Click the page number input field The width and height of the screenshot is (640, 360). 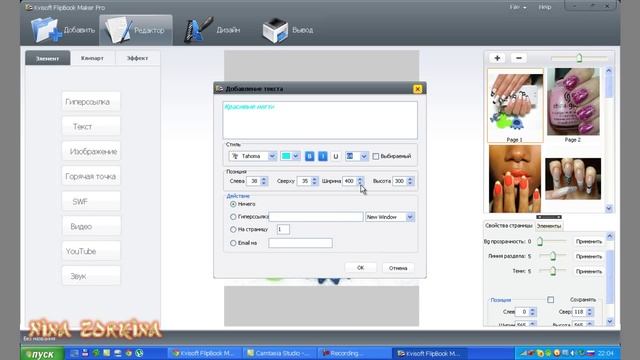(283, 229)
